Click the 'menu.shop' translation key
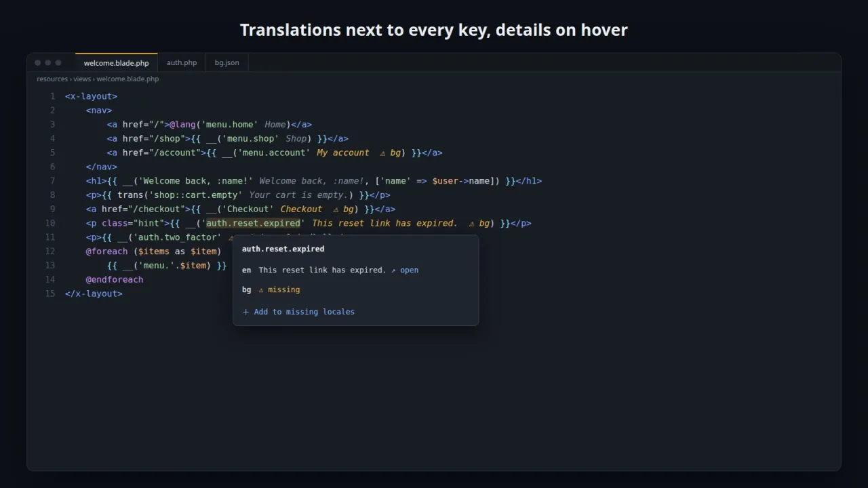The image size is (868, 488). [250, 138]
